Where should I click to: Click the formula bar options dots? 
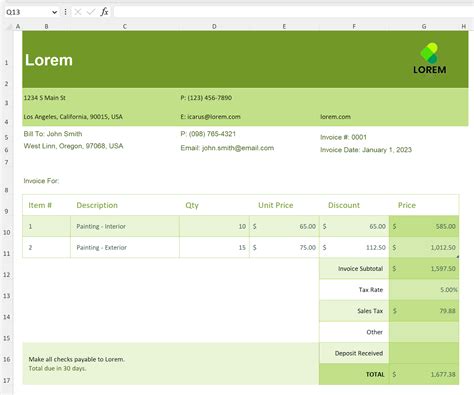click(65, 12)
